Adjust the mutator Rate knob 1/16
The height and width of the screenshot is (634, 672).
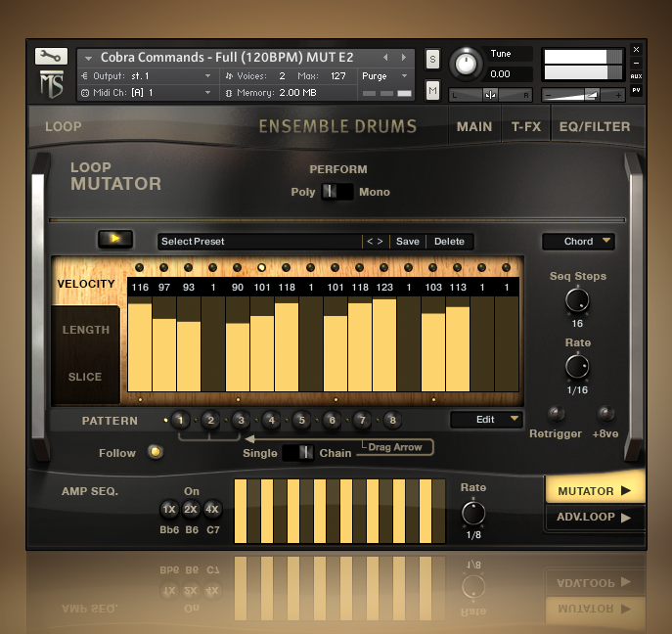point(577,367)
